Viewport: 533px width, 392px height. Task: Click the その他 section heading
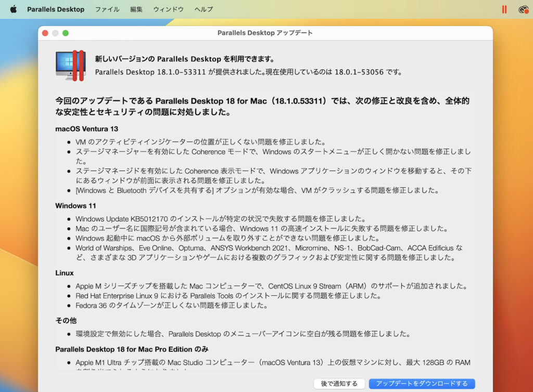pyautogui.click(x=66, y=320)
